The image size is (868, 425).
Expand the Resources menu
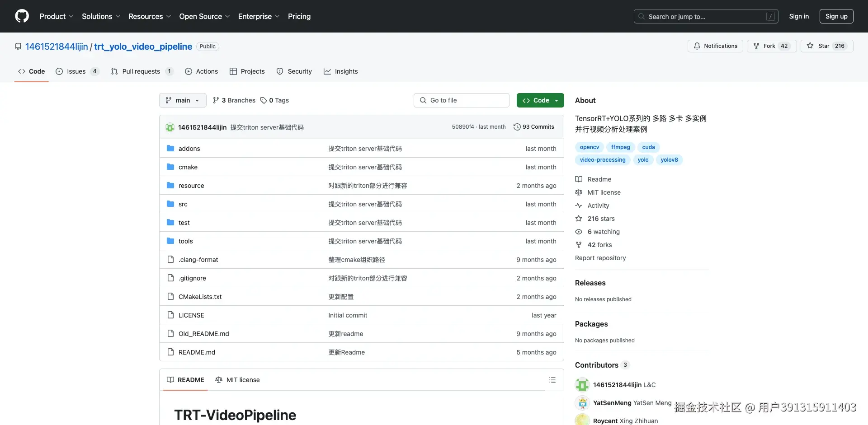[150, 16]
